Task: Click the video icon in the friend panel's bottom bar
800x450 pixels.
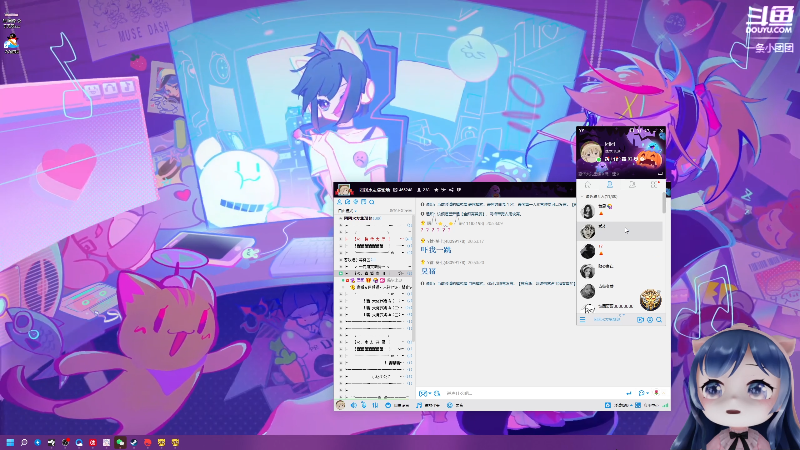Action: [x=640, y=320]
